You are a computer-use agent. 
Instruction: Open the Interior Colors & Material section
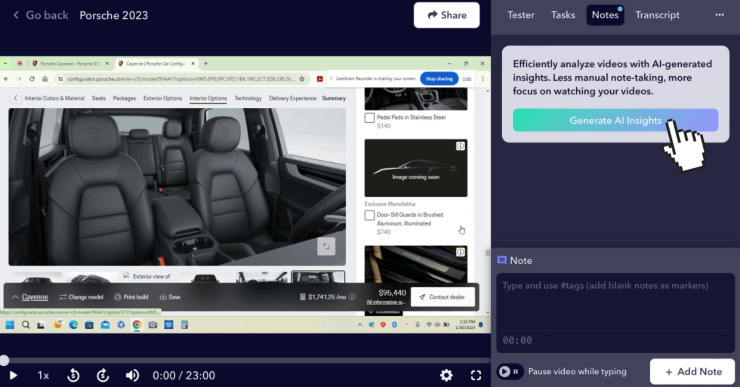pos(55,98)
